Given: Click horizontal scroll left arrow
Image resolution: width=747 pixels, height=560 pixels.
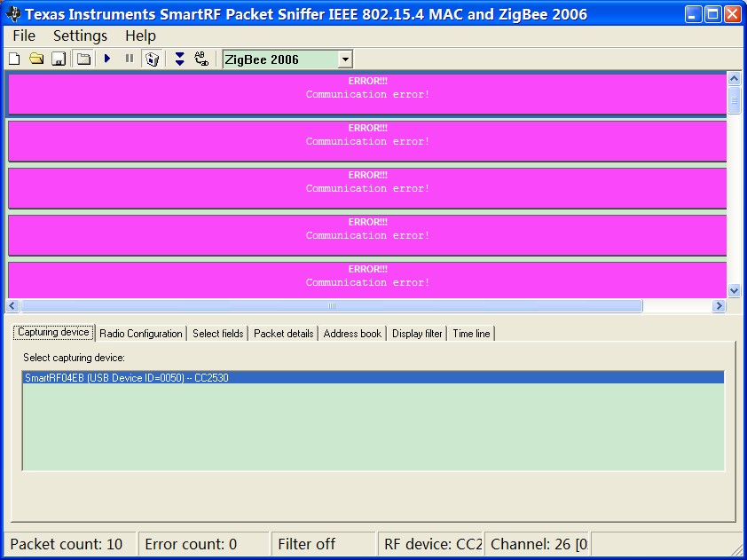Looking at the screenshot, I should click(x=12, y=306).
